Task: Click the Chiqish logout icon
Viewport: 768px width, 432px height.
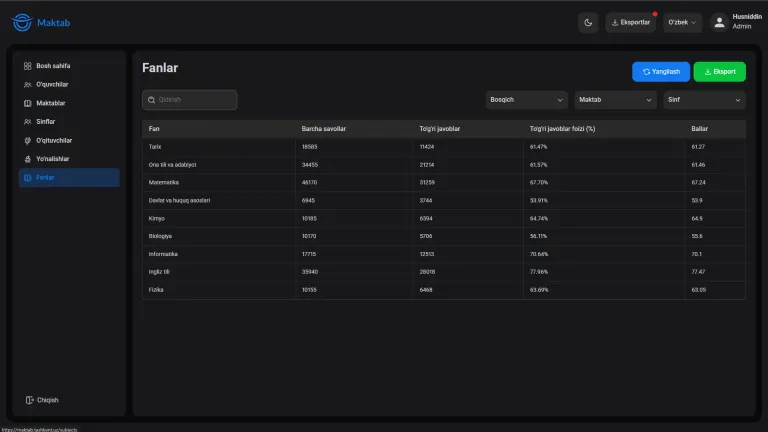Action: click(29, 400)
